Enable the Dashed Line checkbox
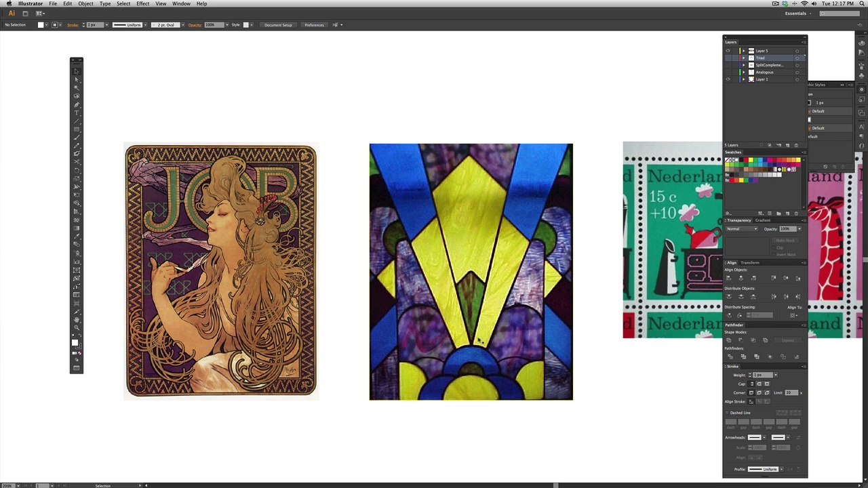Viewport: 868px width, 488px height. 728,413
